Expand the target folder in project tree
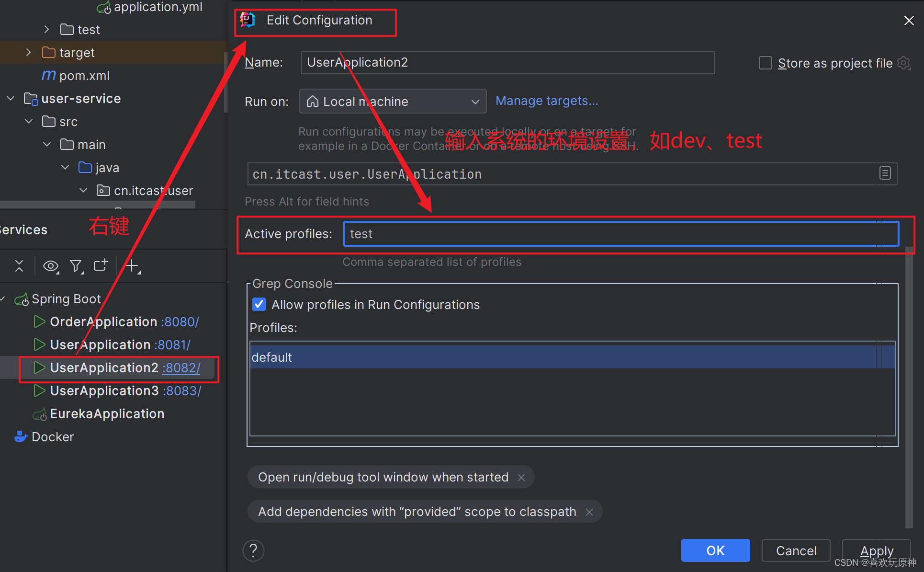Screen dimensions: 924x572 pos(28,52)
